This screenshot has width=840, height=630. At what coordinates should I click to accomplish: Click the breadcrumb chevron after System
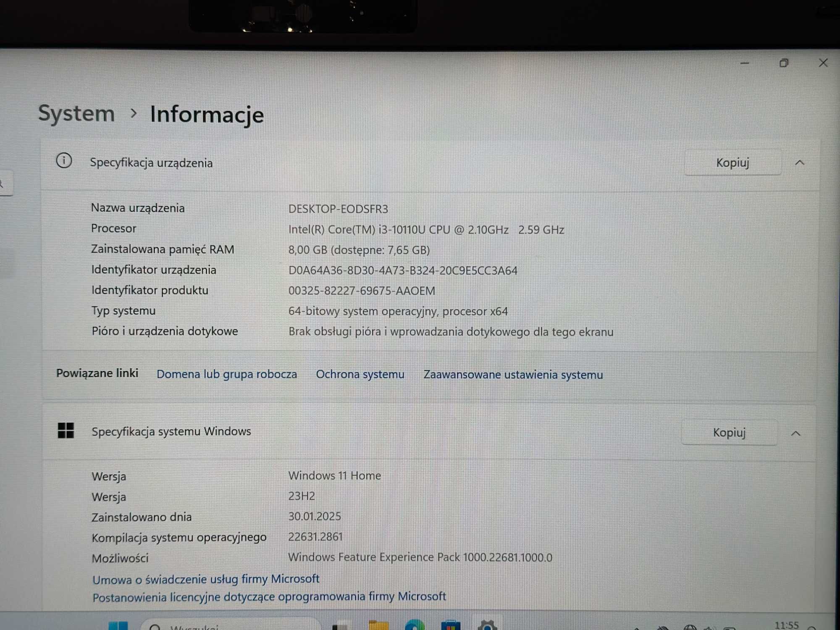(134, 113)
